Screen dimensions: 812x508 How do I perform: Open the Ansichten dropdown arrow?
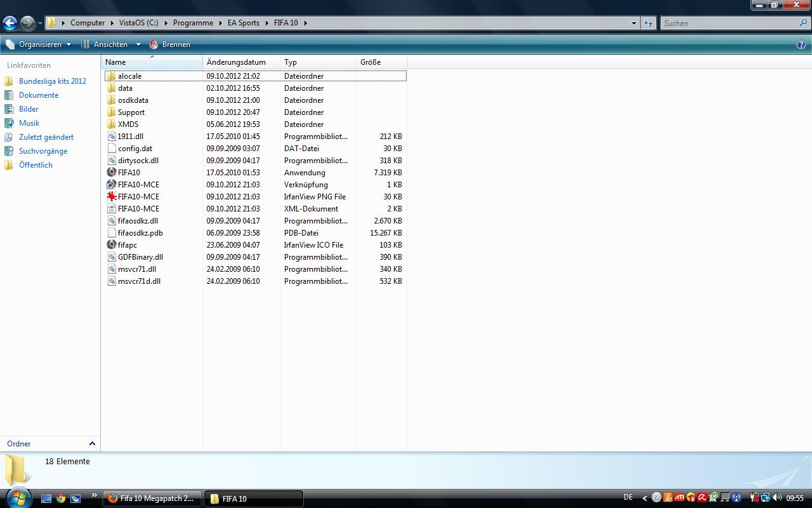click(138, 44)
